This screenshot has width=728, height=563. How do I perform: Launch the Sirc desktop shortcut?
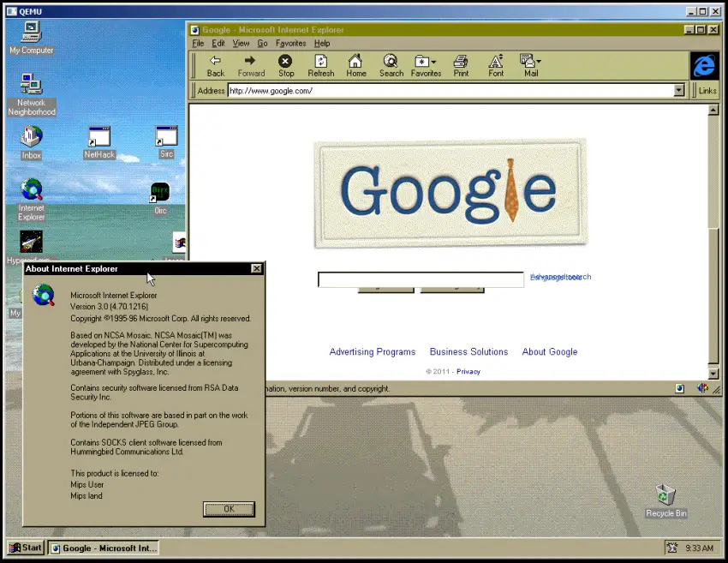point(167,142)
